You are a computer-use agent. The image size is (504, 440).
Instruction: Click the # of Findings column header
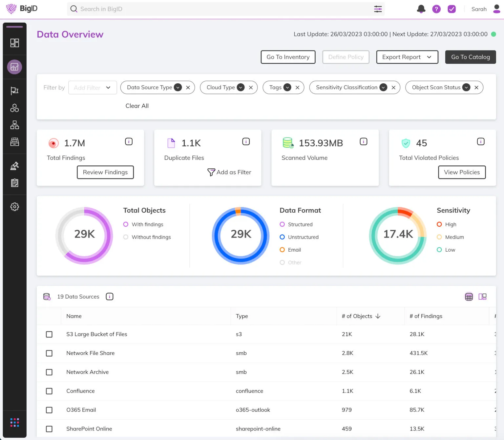tap(426, 316)
